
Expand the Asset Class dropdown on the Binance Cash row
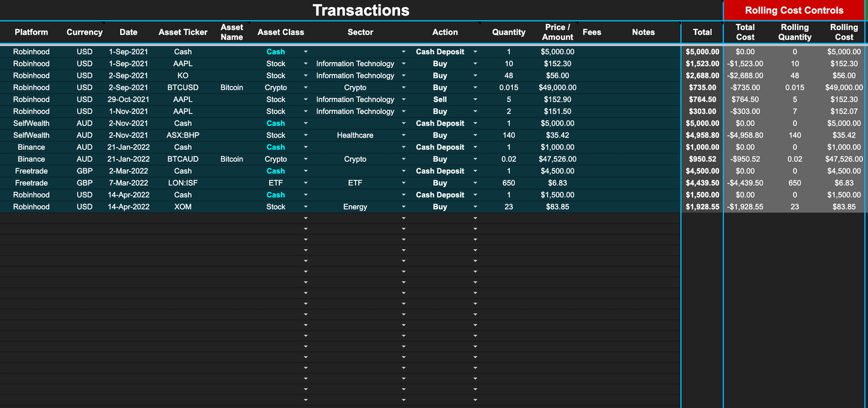pyautogui.click(x=306, y=147)
